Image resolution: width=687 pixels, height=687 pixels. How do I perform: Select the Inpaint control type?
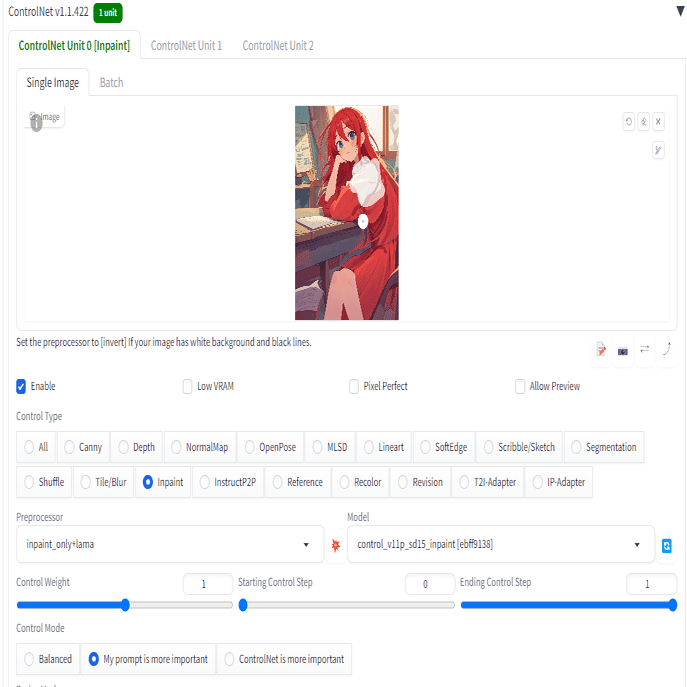pos(163,482)
